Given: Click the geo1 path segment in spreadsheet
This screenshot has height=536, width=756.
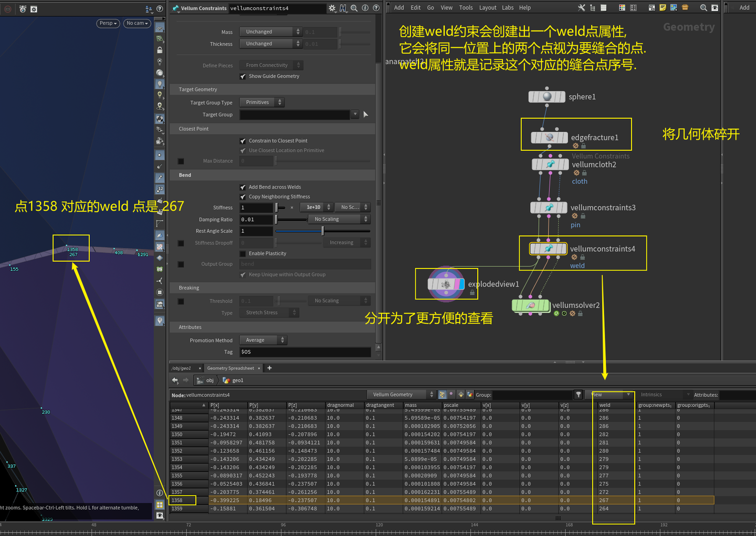Looking at the screenshot, I should (x=234, y=380).
